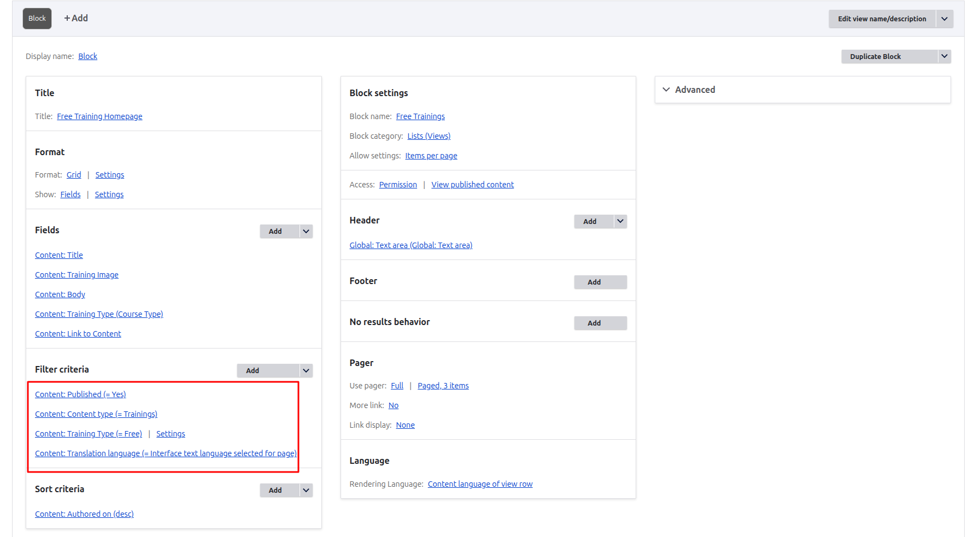The width and height of the screenshot is (980, 537).
Task: Change Use pager Full link
Action: pyautogui.click(x=397, y=386)
